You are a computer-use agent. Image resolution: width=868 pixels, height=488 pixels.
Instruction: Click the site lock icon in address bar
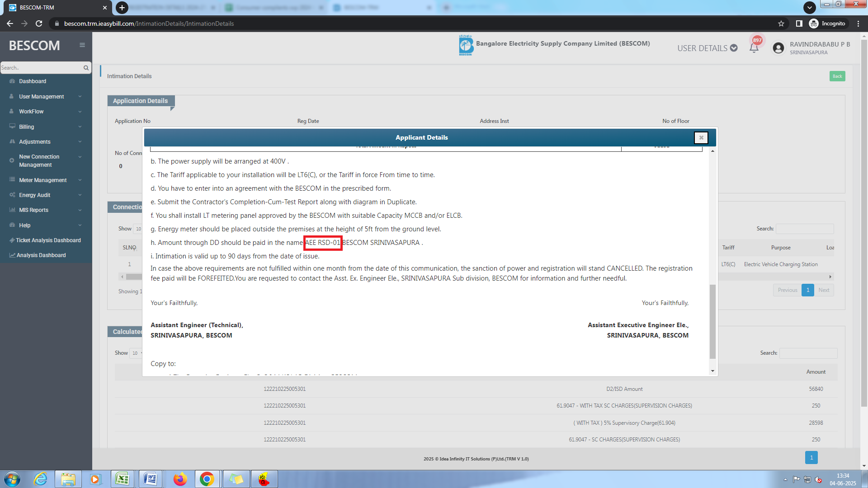coord(57,23)
